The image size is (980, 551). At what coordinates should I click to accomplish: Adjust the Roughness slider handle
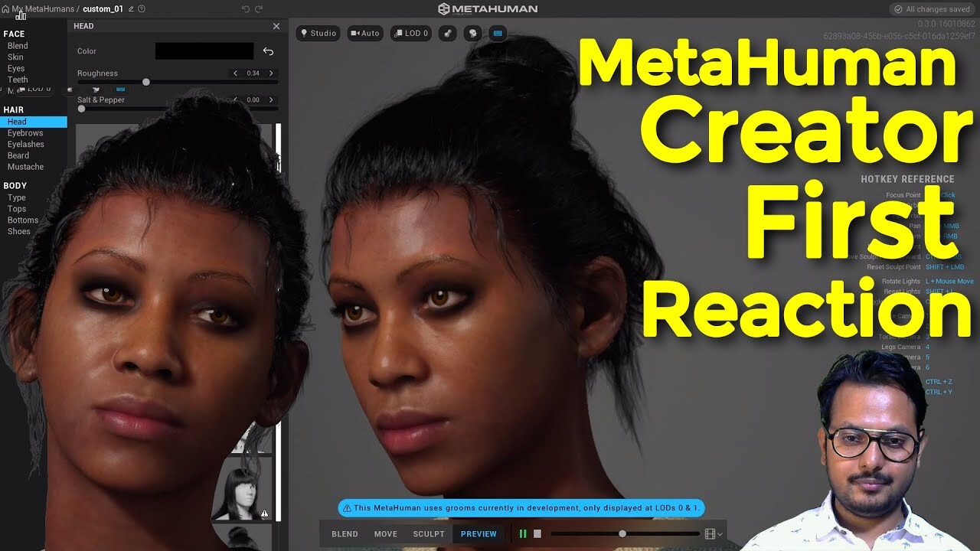pos(146,81)
